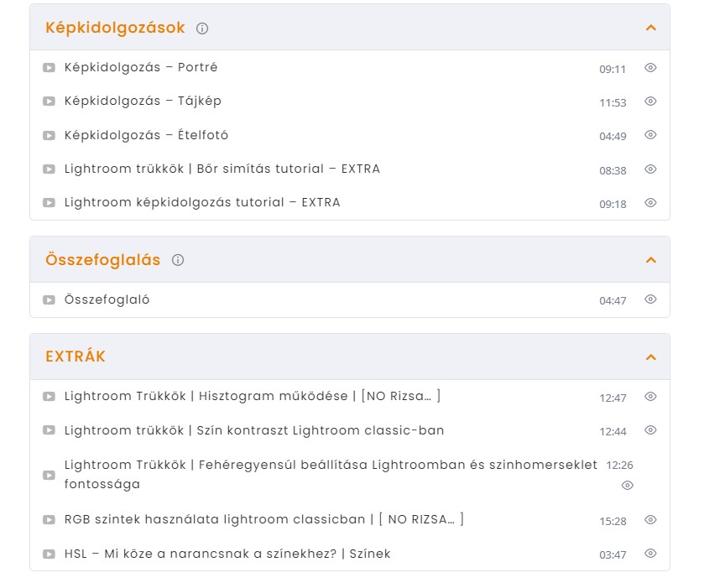Collapse the Összefoglalás section chevron
Image resolution: width=725 pixels, height=588 pixels.
pos(651,260)
